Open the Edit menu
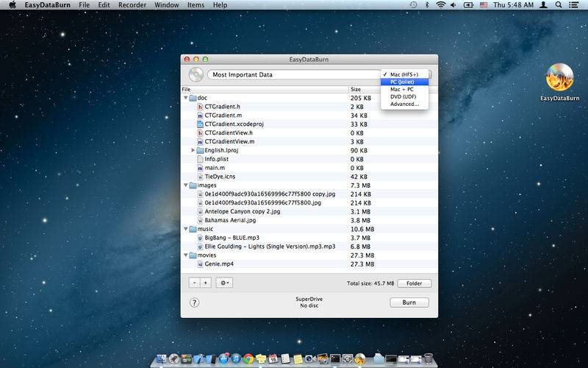The height and width of the screenshot is (368, 588). point(104,5)
